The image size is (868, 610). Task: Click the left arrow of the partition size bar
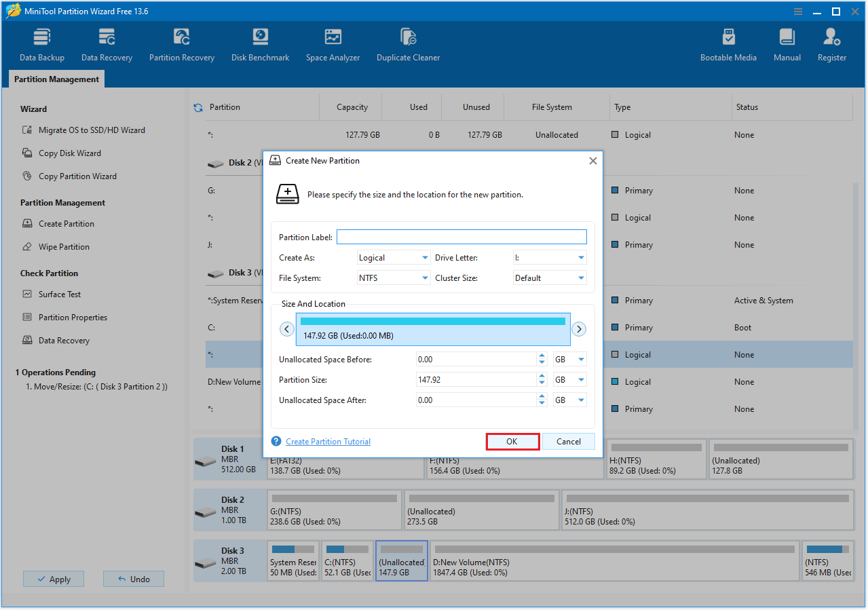pyautogui.click(x=287, y=329)
